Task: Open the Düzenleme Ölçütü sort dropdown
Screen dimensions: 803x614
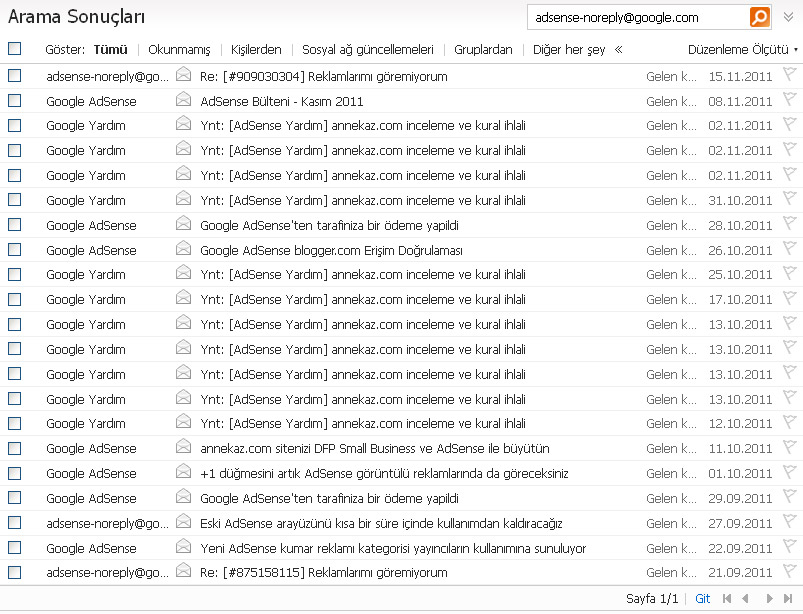Action: 742,49
